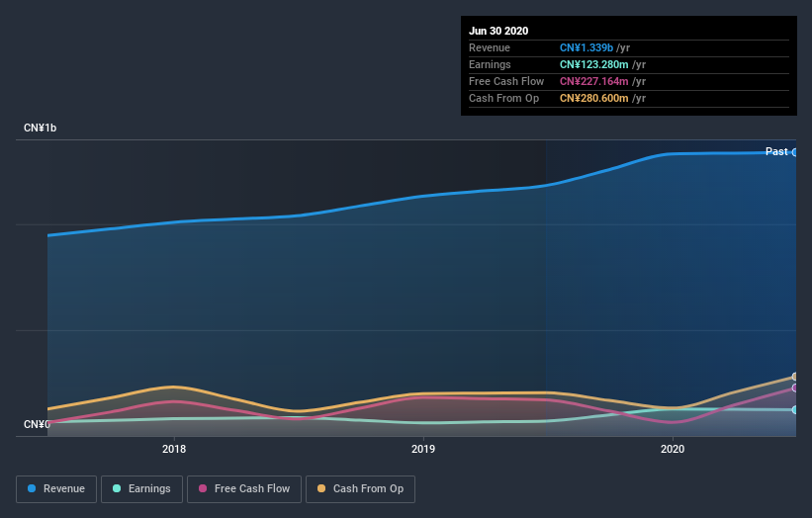Click the Revenue row label in tooltip
812x518 pixels.
tap(490, 47)
